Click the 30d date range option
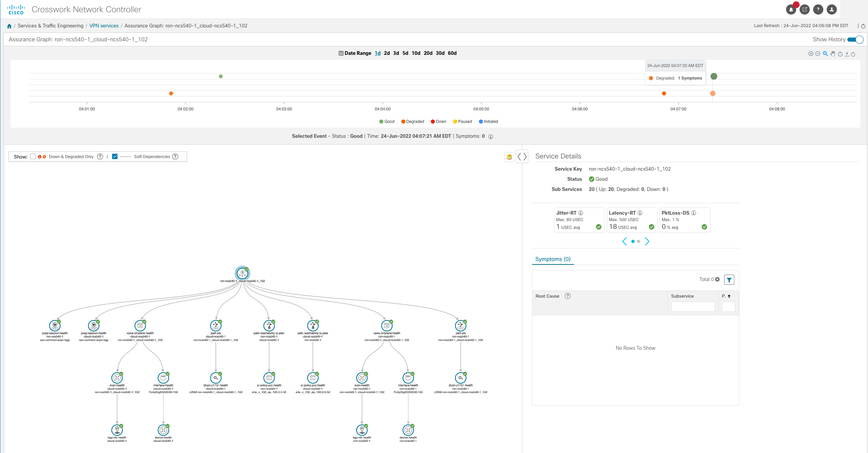Screen dimensions: 868x453 coord(440,53)
